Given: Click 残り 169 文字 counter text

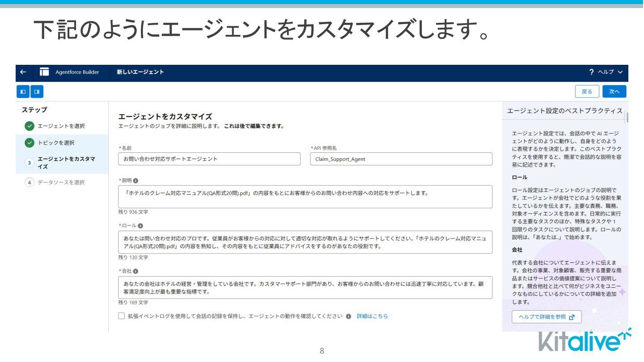Looking at the screenshot, I should 133,303.
